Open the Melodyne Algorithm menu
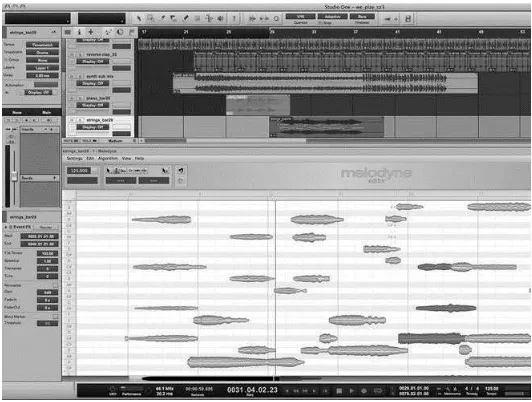Image resolution: width=532 pixels, height=402 pixels. pos(108,158)
